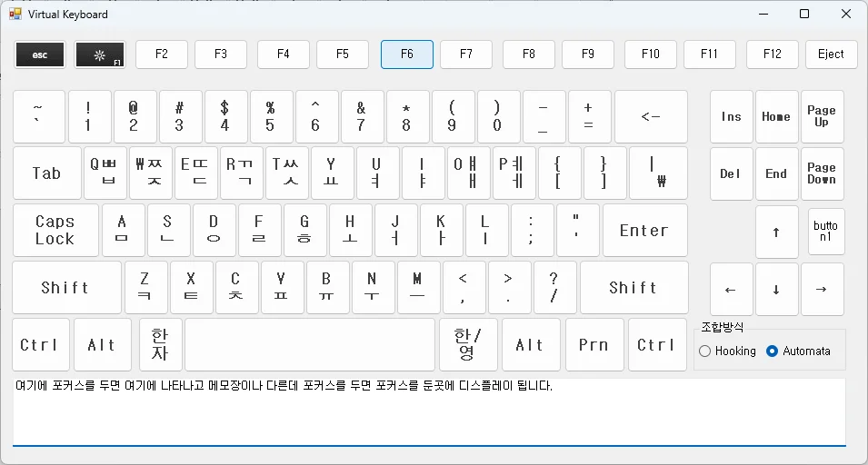Click the G ㅎ key
This screenshot has width=868, height=465.
[x=305, y=230]
